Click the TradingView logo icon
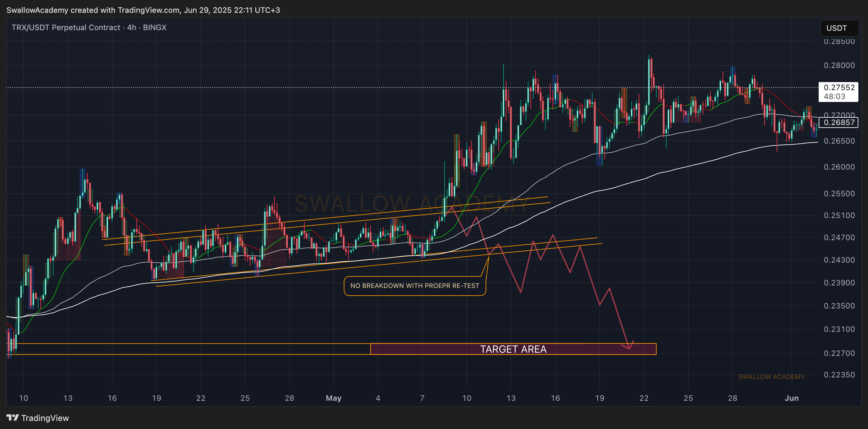 click(x=12, y=417)
